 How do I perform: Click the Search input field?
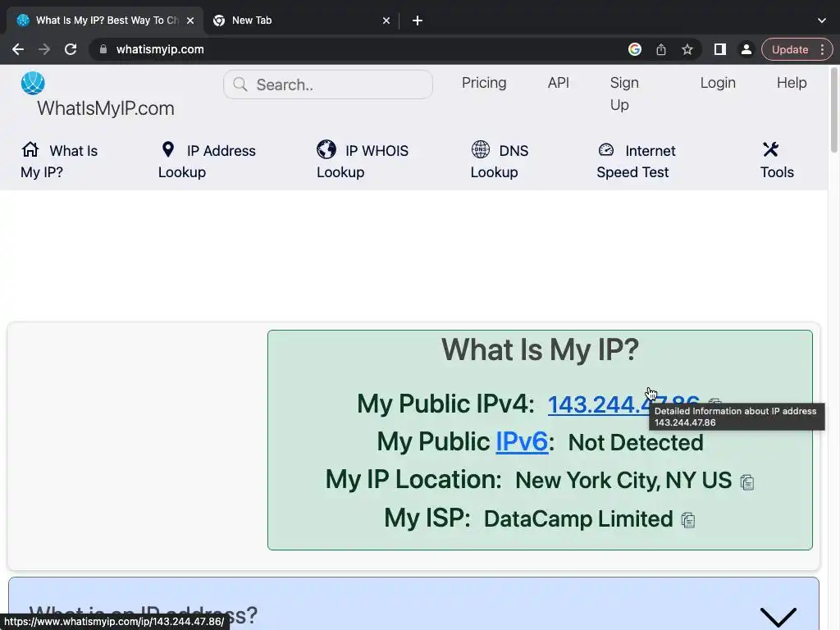pyautogui.click(x=328, y=84)
